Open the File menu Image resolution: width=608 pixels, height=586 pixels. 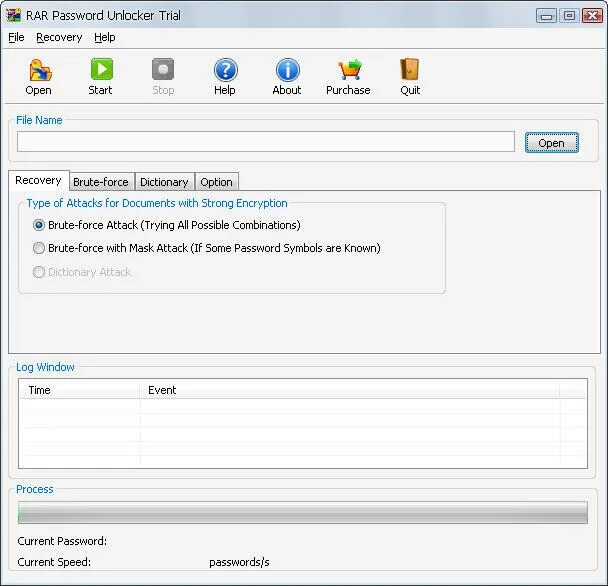[x=16, y=38]
